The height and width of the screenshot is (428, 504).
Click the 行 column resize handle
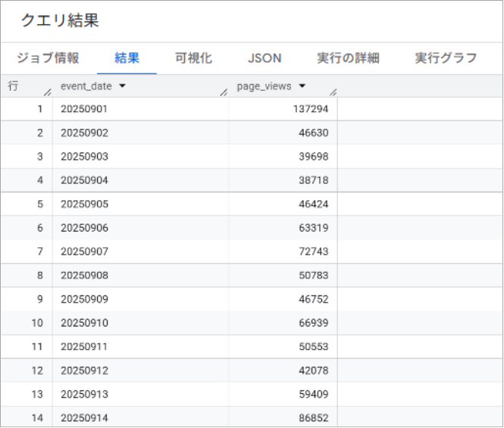coord(48,92)
